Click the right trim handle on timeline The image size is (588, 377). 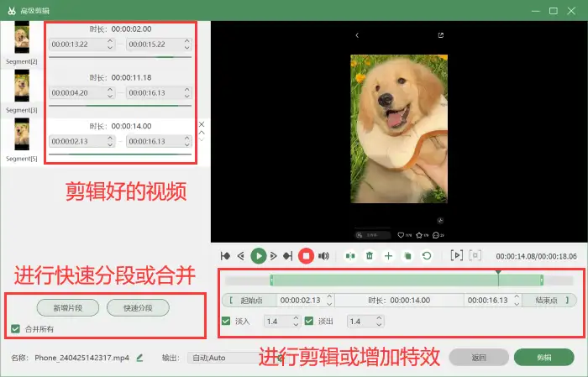[x=542, y=280]
